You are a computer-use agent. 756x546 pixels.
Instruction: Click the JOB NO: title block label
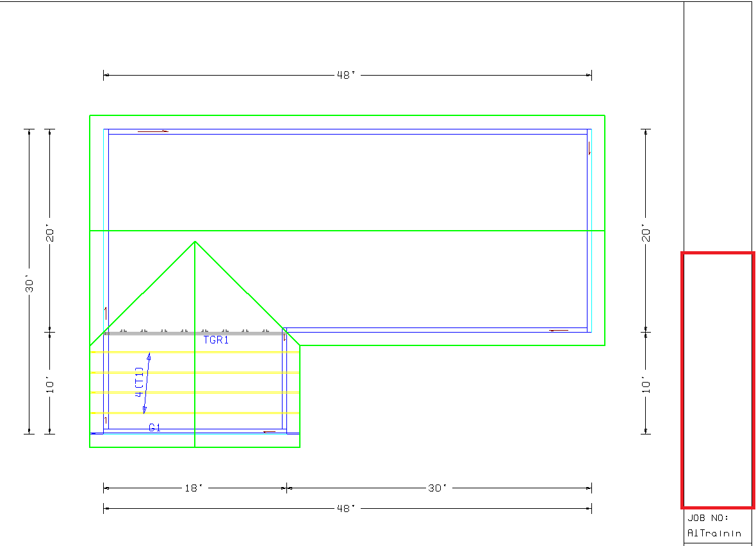pos(708,518)
